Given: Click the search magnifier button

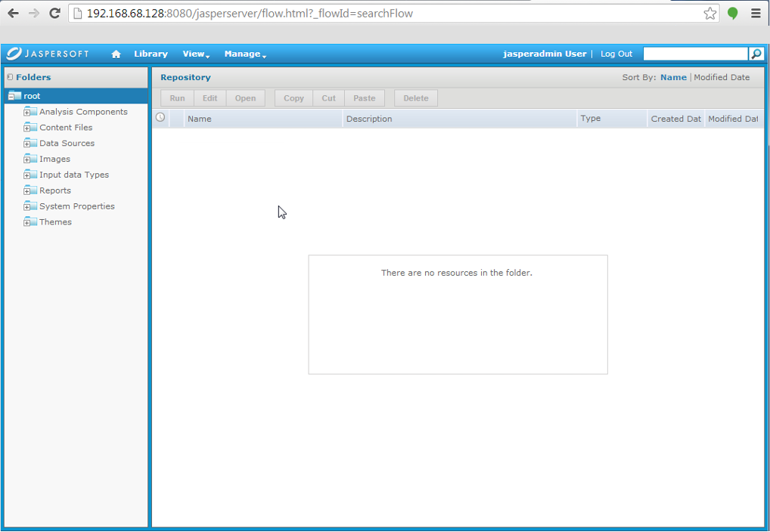Looking at the screenshot, I should click(756, 54).
